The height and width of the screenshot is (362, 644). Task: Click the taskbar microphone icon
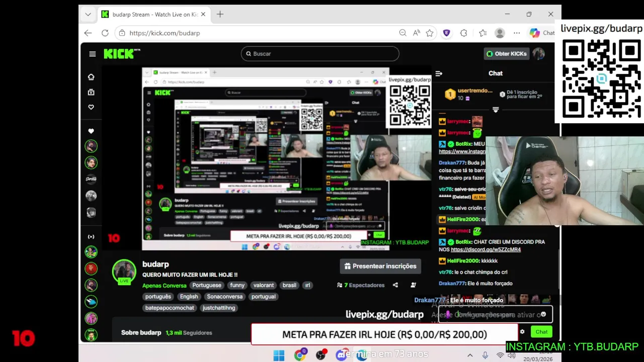point(485,355)
